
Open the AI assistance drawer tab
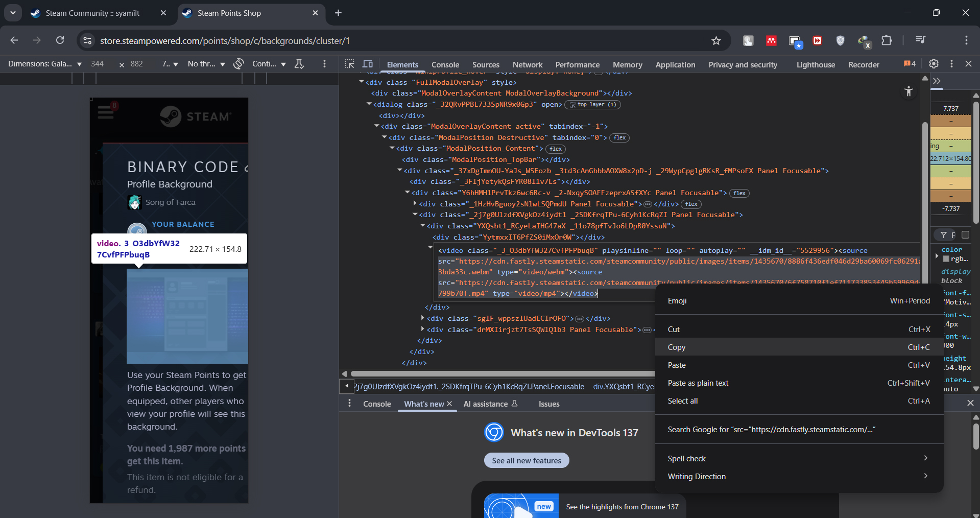click(490, 404)
